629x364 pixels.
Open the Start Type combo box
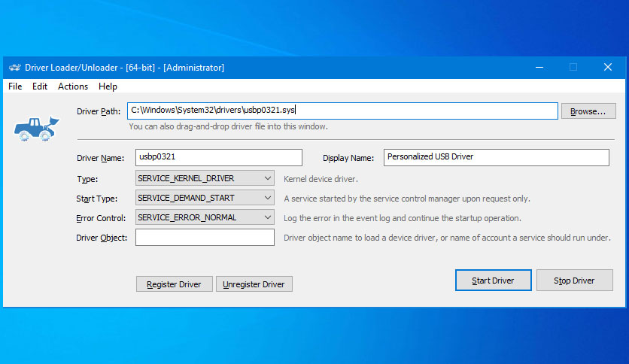pos(205,198)
